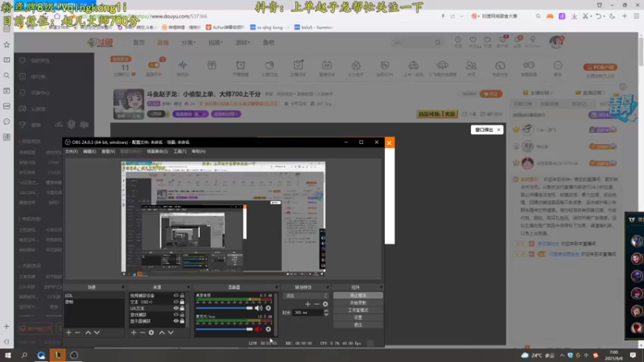Open the 编辑(E) menu in OBS
644x362 pixels.
click(89, 151)
